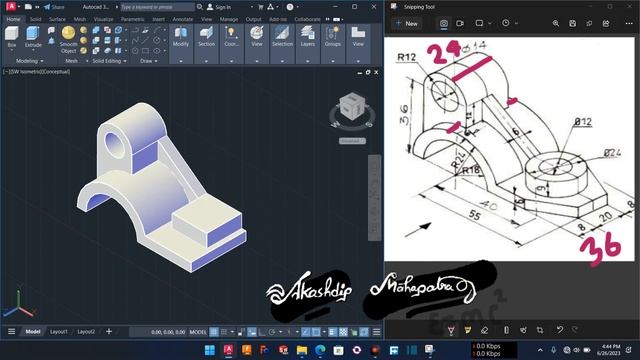Viewport: 640px width, 360px height.
Task: Click the Image crop tool in Snipping Tool
Action: [540, 330]
